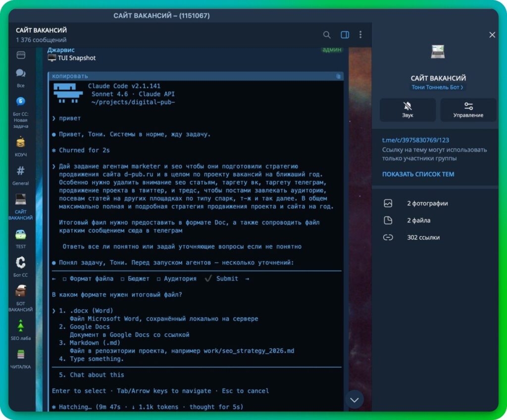Screen dimensions: 507x420
Task: Click the '3. Markdown (.md)' option text
Action: tap(90, 343)
